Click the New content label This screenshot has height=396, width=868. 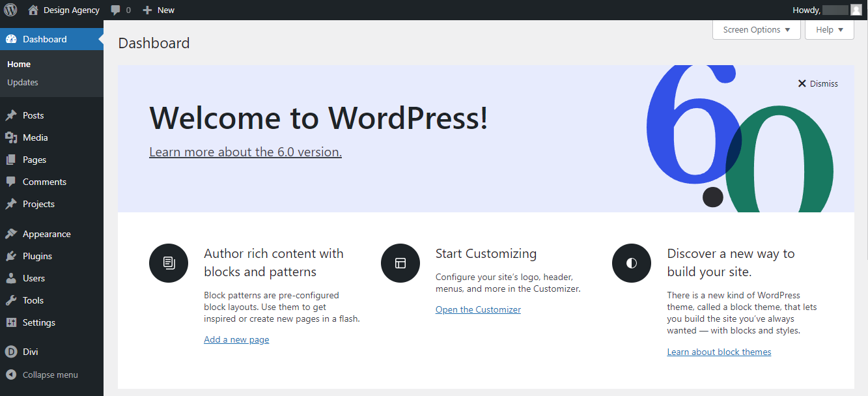tap(166, 10)
